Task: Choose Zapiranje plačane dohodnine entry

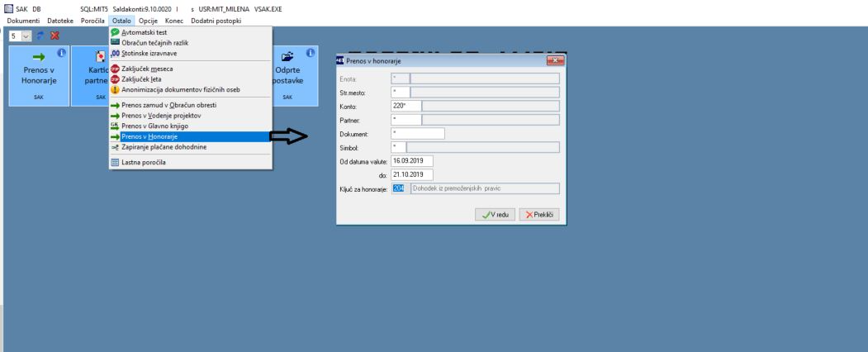Action: [191, 147]
